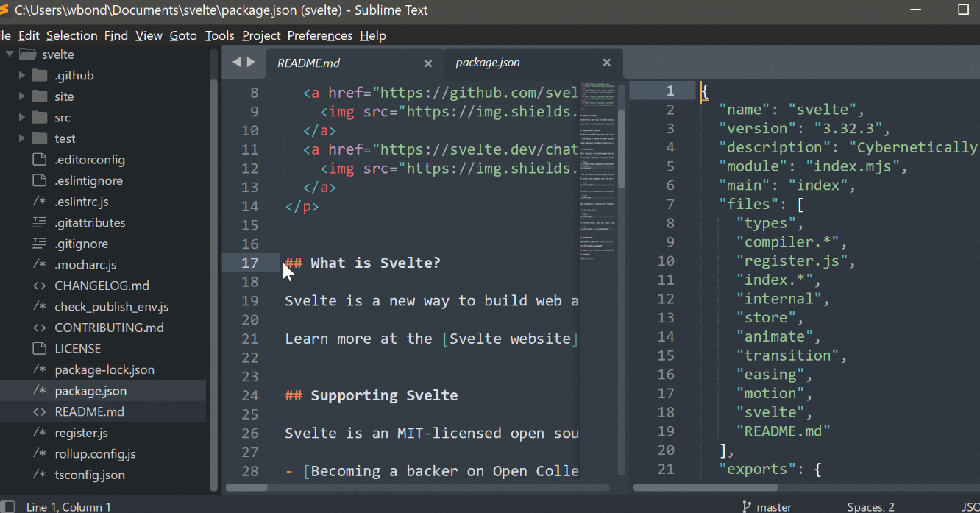Click the .editorconfig file icon

tap(40, 160)
